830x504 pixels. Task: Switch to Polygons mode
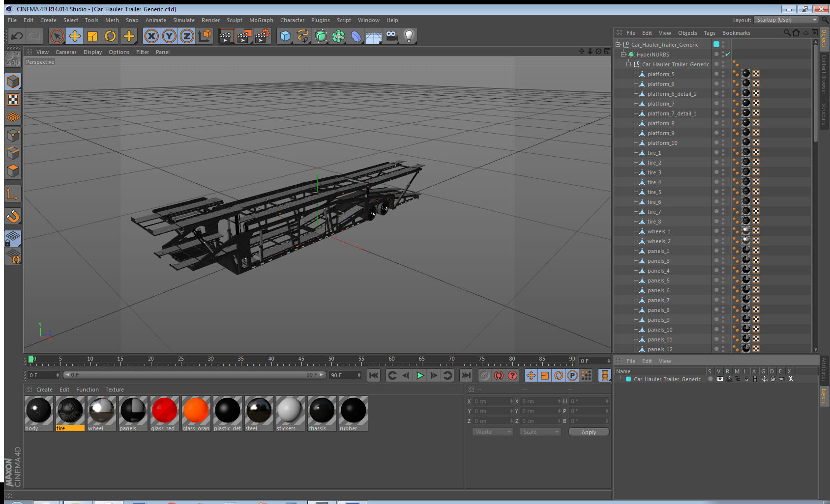[x=13, y=170]
